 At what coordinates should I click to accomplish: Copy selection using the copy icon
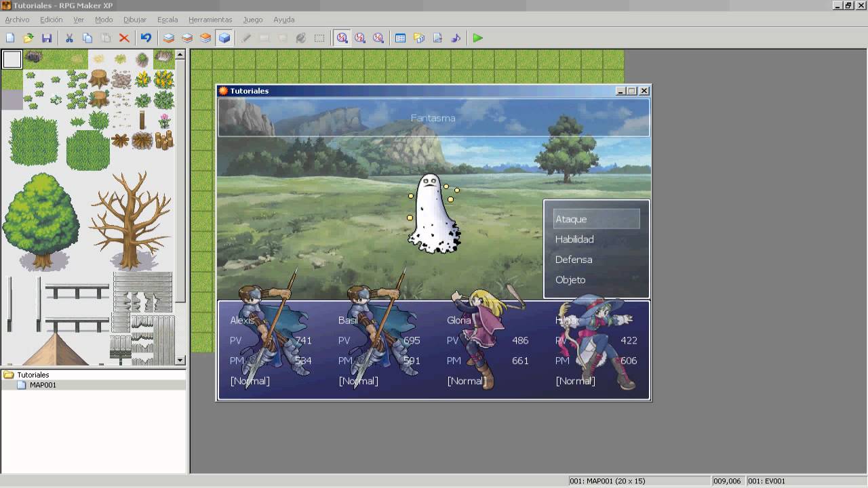coord(87,38)
